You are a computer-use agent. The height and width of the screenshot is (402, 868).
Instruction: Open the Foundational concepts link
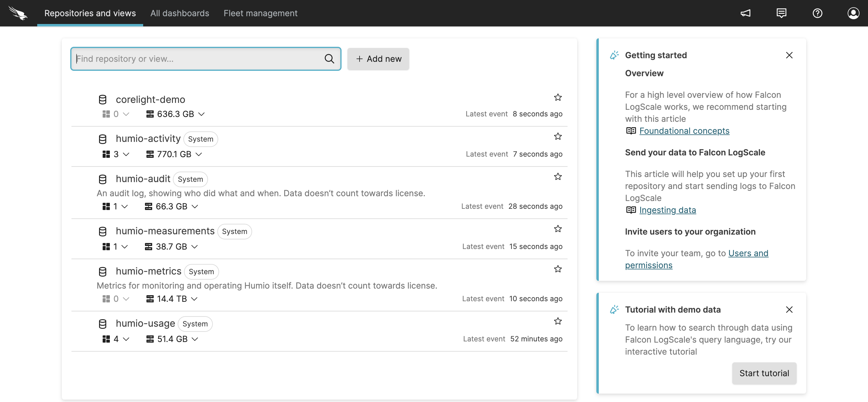pyautogui.click(x=684, y=131)
